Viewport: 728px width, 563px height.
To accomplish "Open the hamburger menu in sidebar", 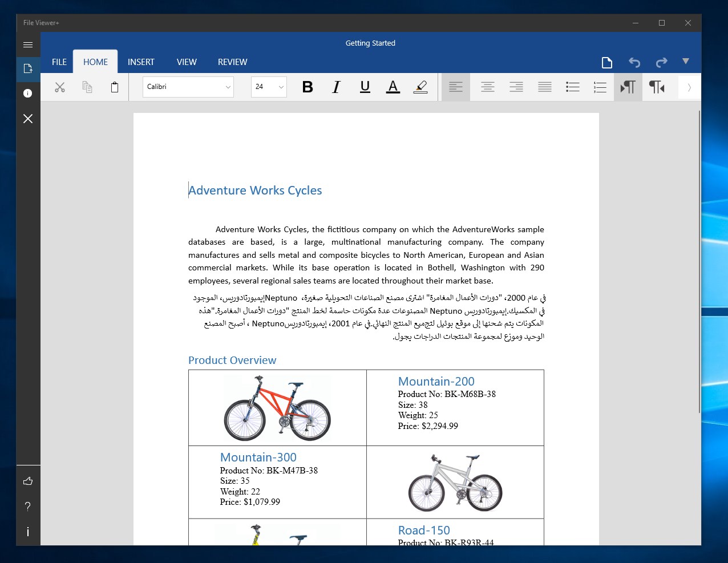I will click(28, 44).
